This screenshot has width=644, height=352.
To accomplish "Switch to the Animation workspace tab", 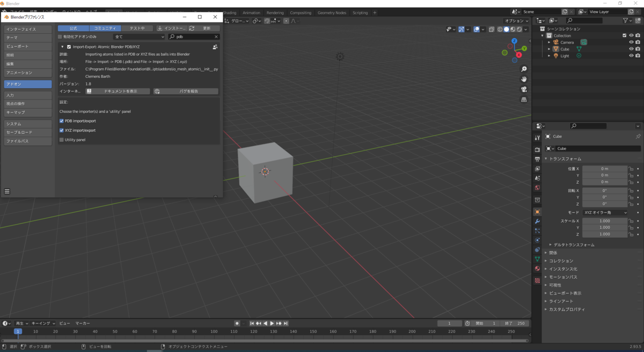I will 251,13.
